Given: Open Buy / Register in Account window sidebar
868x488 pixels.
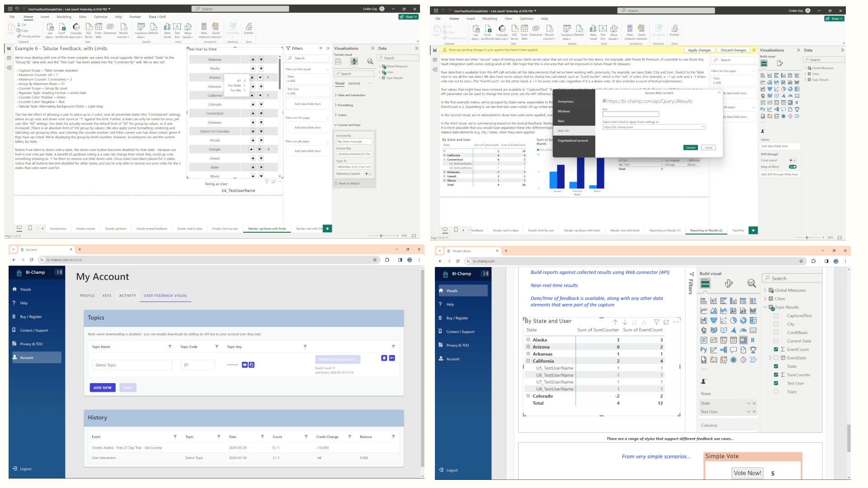Looking at the screenshot, I should tap(31, 317).
